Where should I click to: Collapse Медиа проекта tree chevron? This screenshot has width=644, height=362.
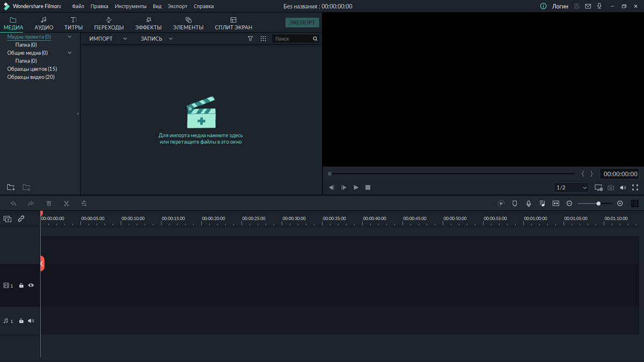click(69, 37)
